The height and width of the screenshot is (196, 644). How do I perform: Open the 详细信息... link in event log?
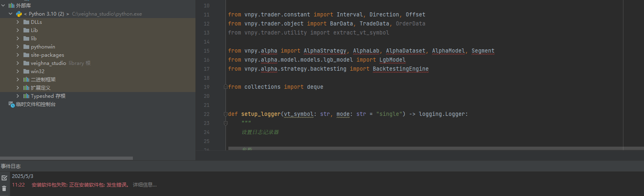click(x=144, y=185)
